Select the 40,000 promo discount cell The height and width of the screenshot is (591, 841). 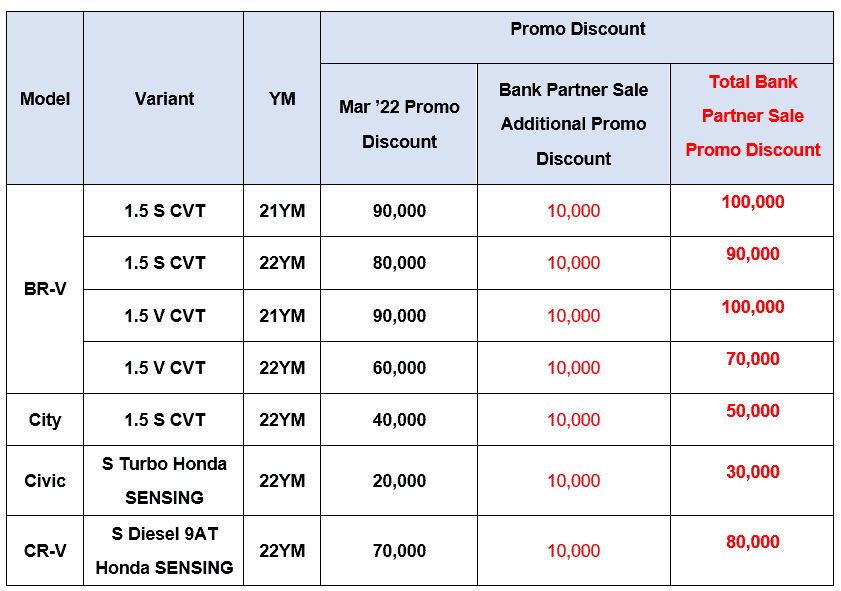click(399, 420)
